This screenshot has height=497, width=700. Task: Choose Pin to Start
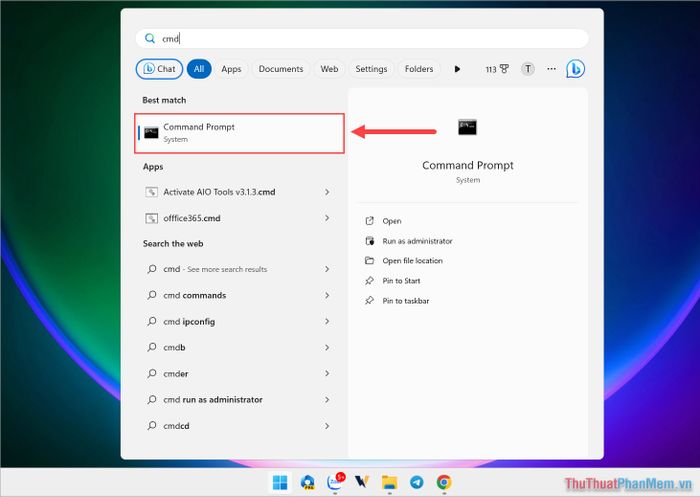click(x=401, y=281)
